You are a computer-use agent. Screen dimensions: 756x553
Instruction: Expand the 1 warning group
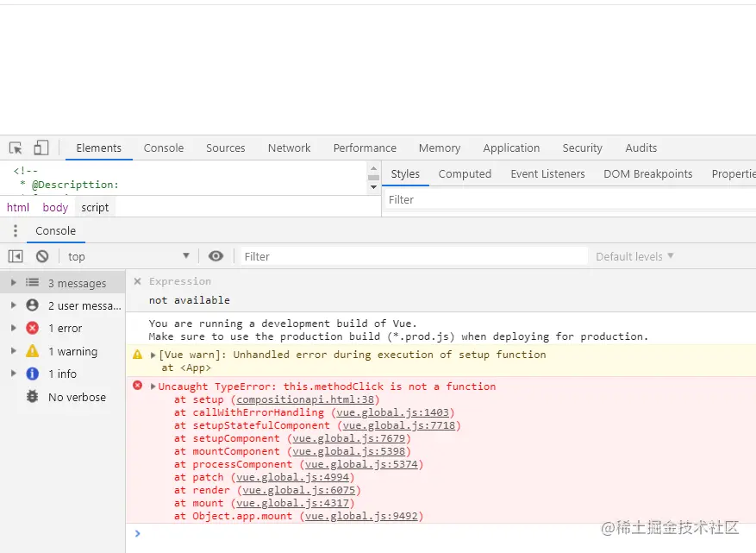14,351
